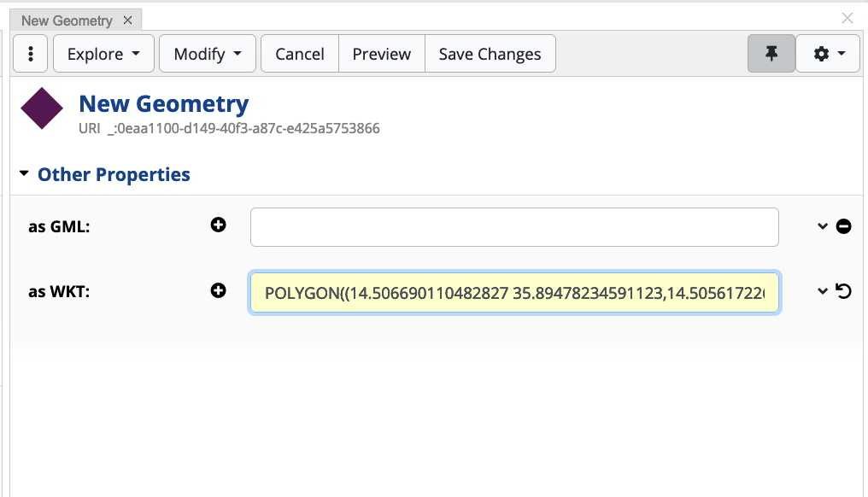
Task: Revert the modified WKT polygon value
Action: pos(844,290)
